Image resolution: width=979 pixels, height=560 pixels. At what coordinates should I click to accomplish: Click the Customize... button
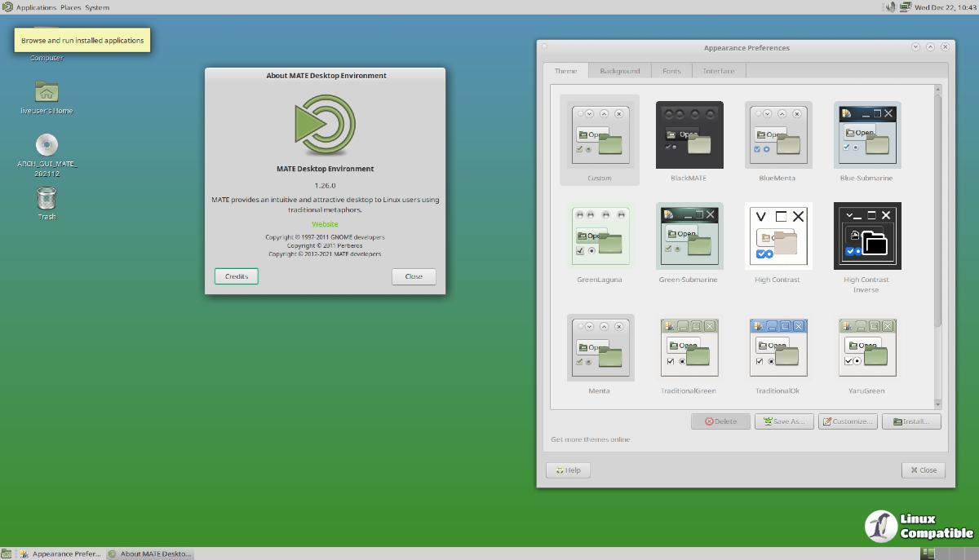point(848,421)
